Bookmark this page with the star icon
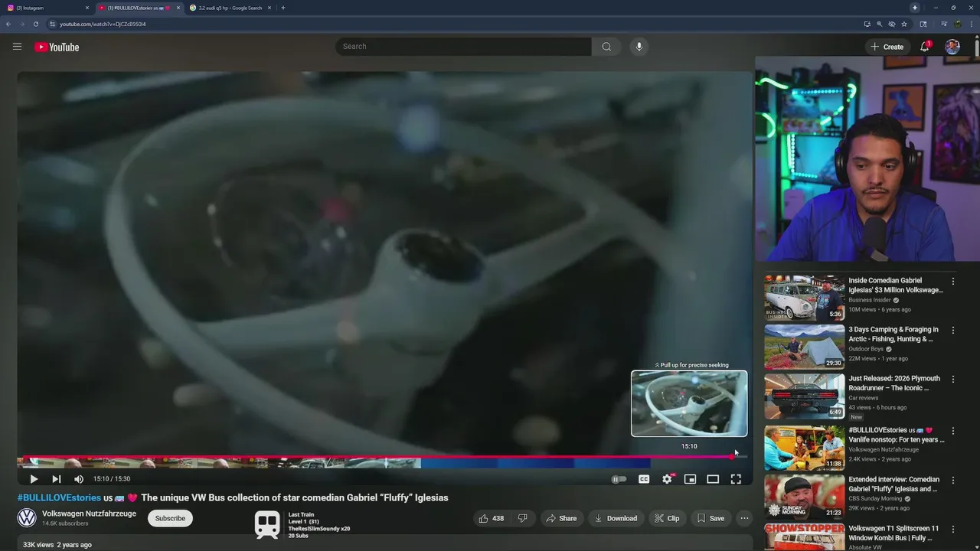The width and height of the screenshot is (980, 551). point(904,24)
